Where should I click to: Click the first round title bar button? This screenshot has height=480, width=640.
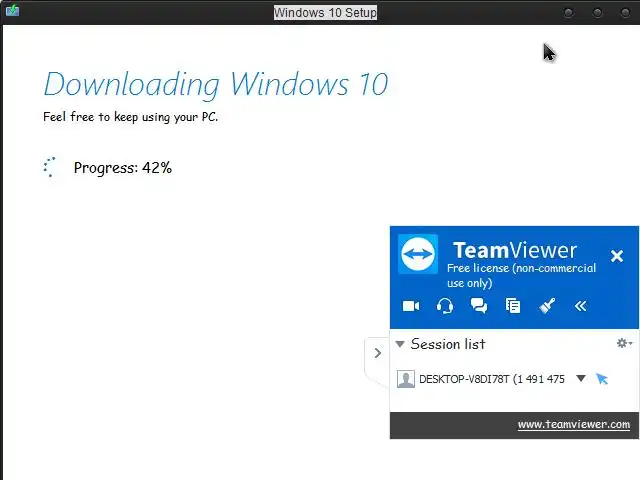(569, 13)
